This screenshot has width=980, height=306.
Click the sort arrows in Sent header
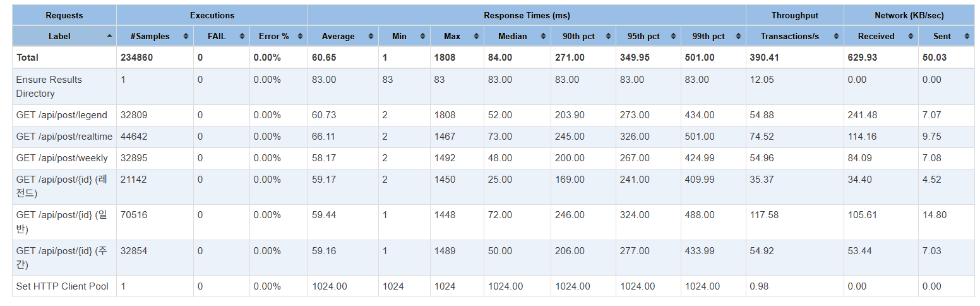[x=967, y=37]
